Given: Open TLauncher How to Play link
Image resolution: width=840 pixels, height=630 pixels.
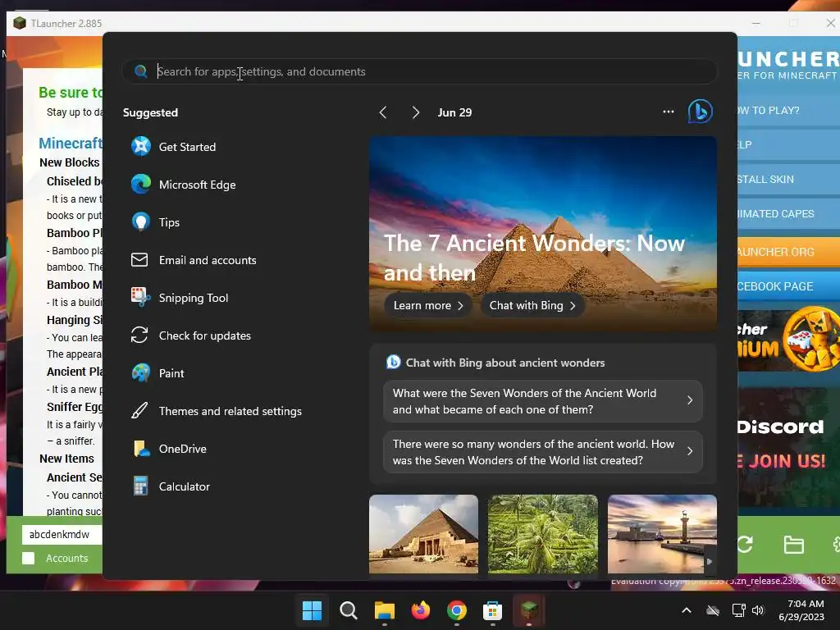Looking at the screenshot, I should (x=788, y=111).
